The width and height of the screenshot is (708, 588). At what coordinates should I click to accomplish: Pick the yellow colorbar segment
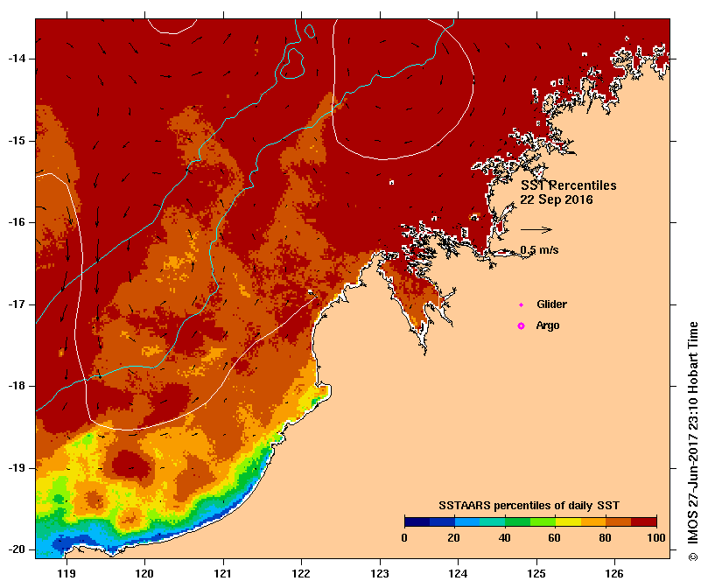click(x=569, y=522)
